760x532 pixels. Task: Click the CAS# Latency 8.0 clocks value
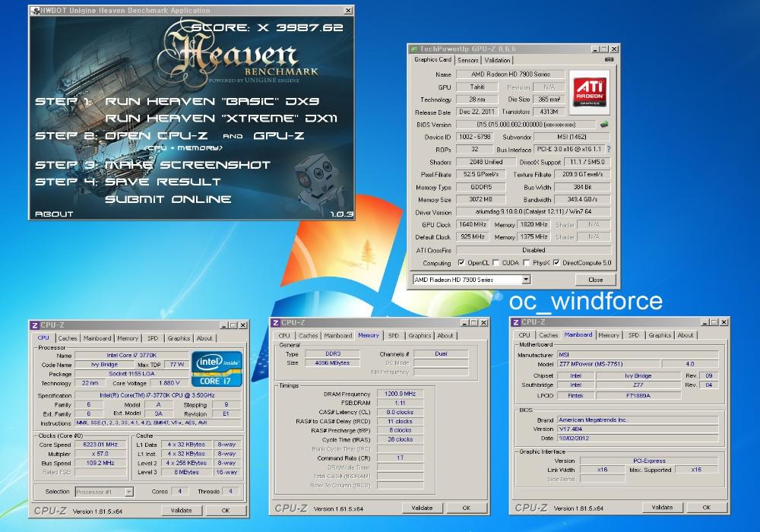point(400,413)
